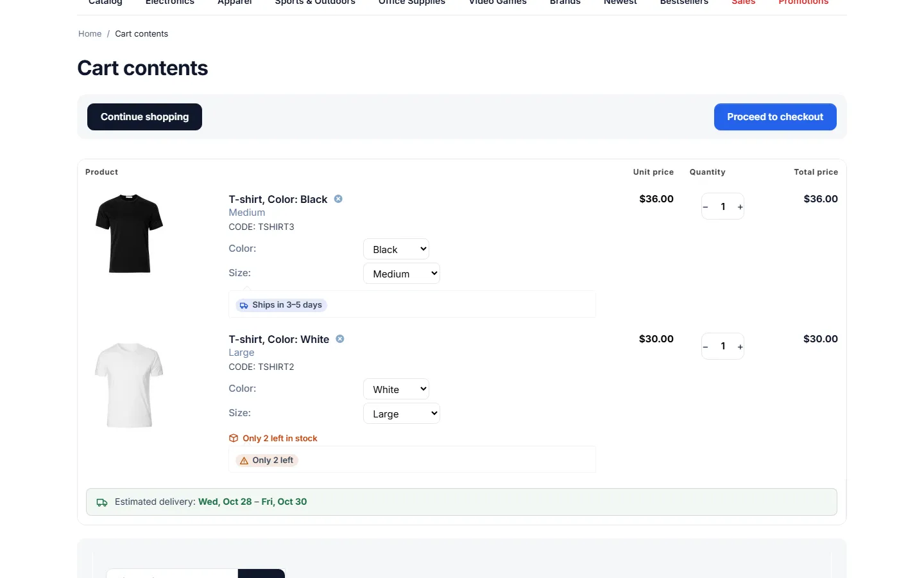Open the T-shirt, Color: White product link
Image resolution: width=924 pixels, height=578 pixels.
278,339
